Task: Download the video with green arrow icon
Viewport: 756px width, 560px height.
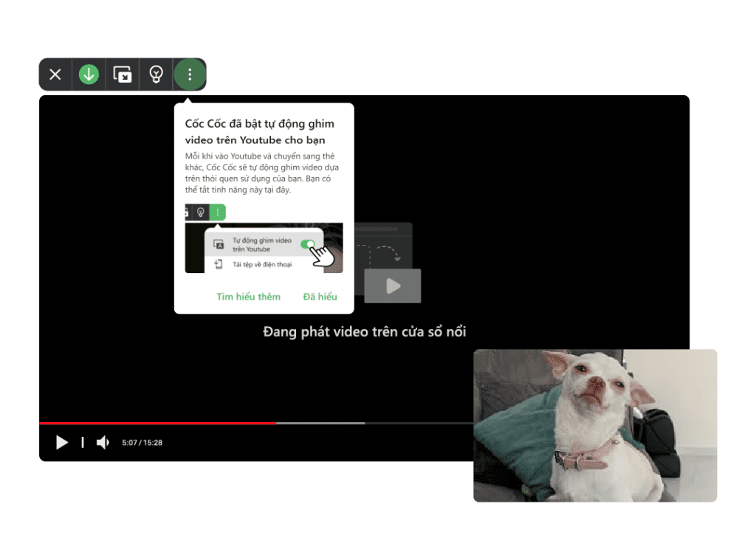Action: (x=89, y=75)
